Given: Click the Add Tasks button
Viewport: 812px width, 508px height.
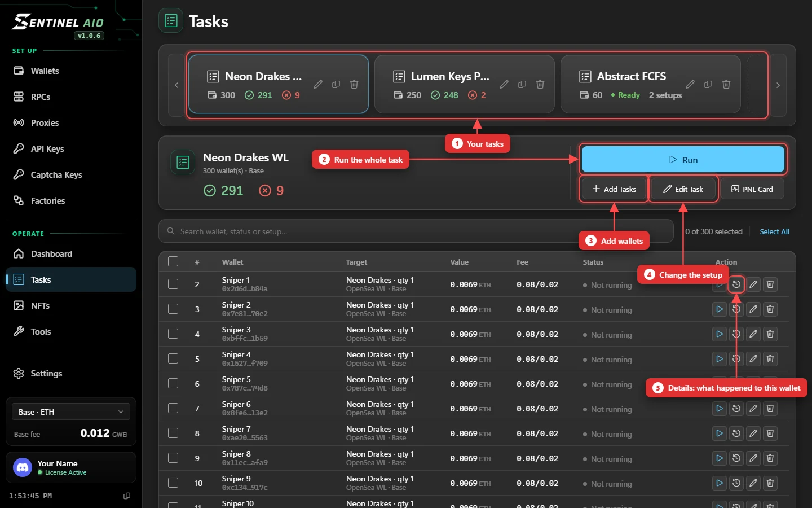Looking at the screenshot, I should click(614, 189).
